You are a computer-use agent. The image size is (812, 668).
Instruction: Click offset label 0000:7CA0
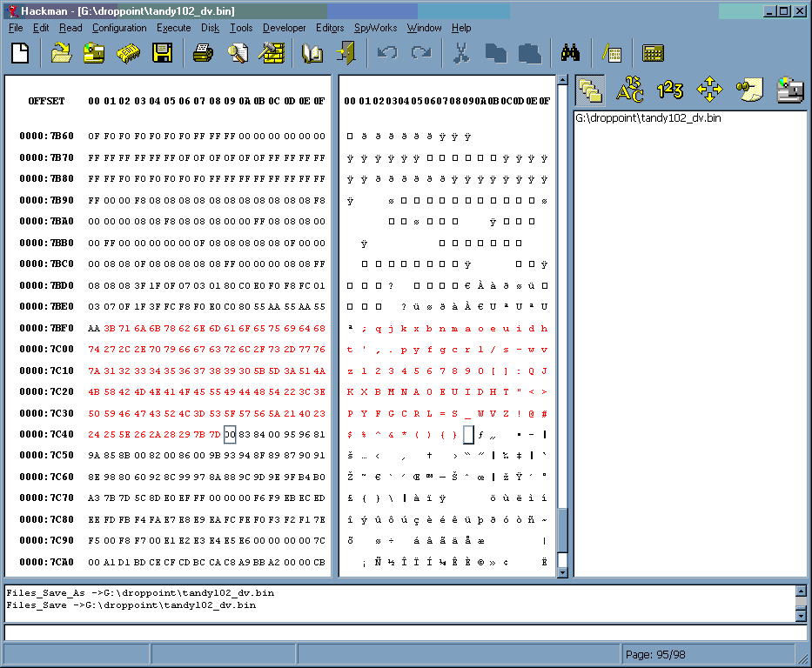[x=47, y=562]
